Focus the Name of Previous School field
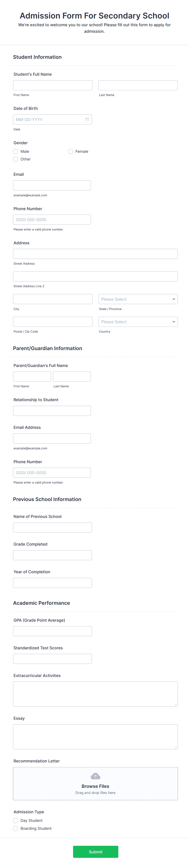 point(53,527)
